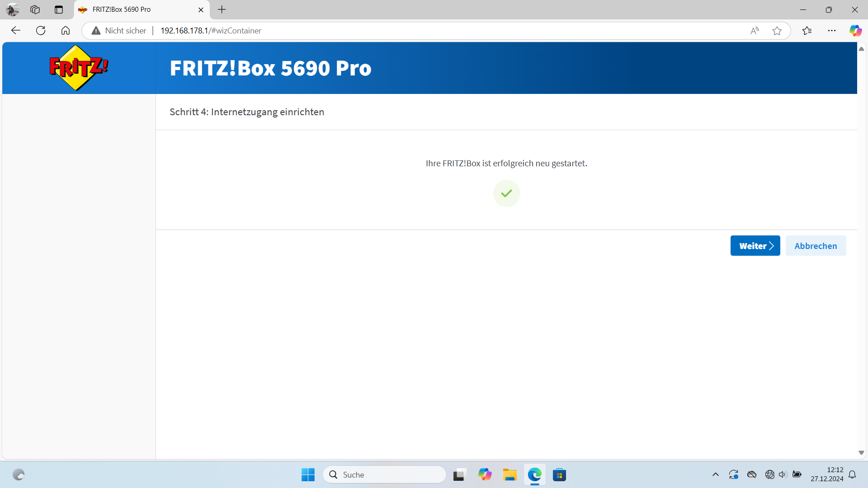
Task: Open Read aloud icon in address bar
Action: (755, 30)
